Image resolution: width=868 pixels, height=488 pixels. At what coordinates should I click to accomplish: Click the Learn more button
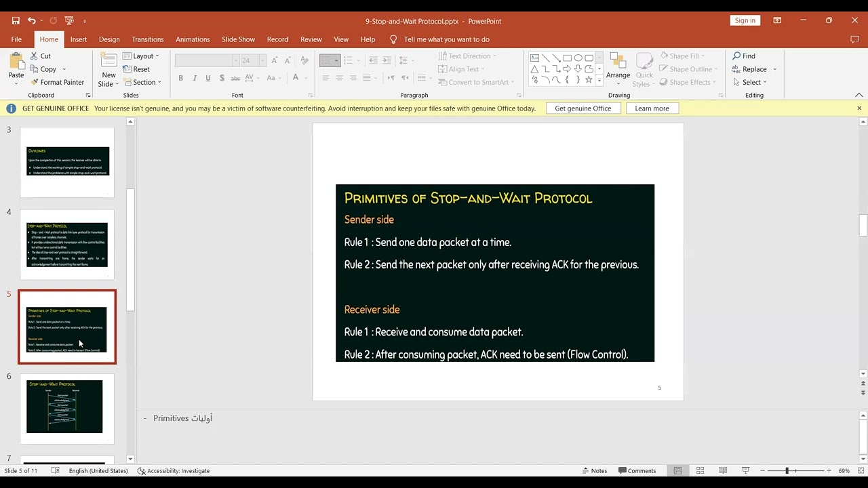coord(652,108)
